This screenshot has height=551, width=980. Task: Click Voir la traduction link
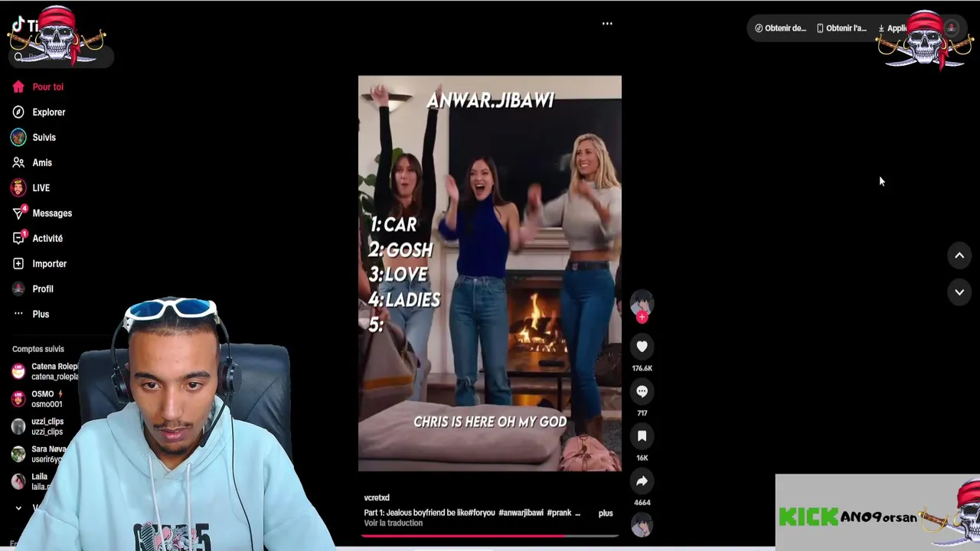click(394, 523)
